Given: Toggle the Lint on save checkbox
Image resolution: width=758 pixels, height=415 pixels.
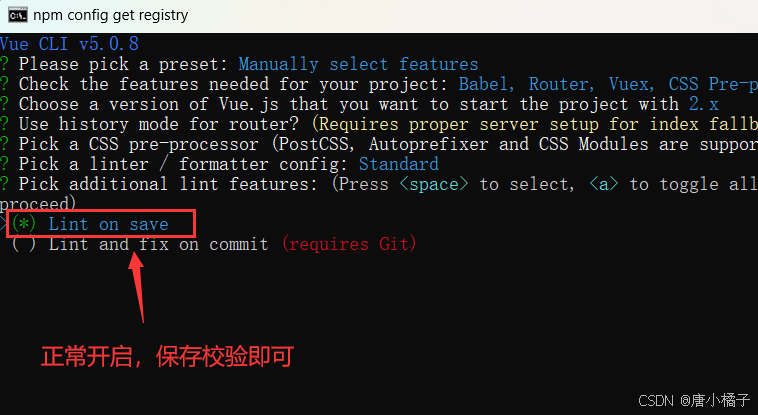Looking at the screenshot, I should pos(24,224).
